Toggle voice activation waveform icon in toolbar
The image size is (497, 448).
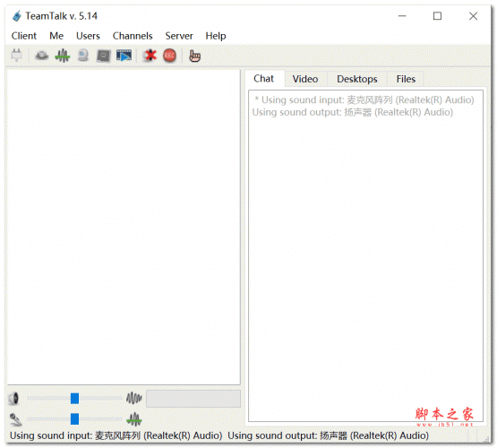[62, 56]
